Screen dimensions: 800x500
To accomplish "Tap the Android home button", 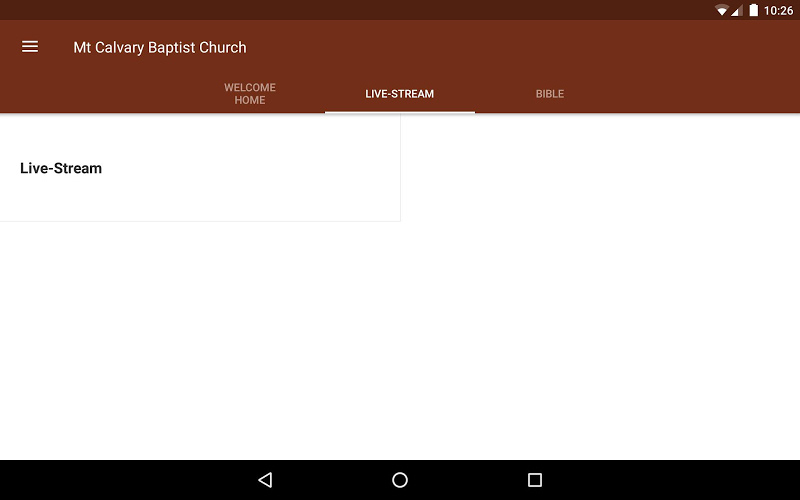I will point(399,480).
